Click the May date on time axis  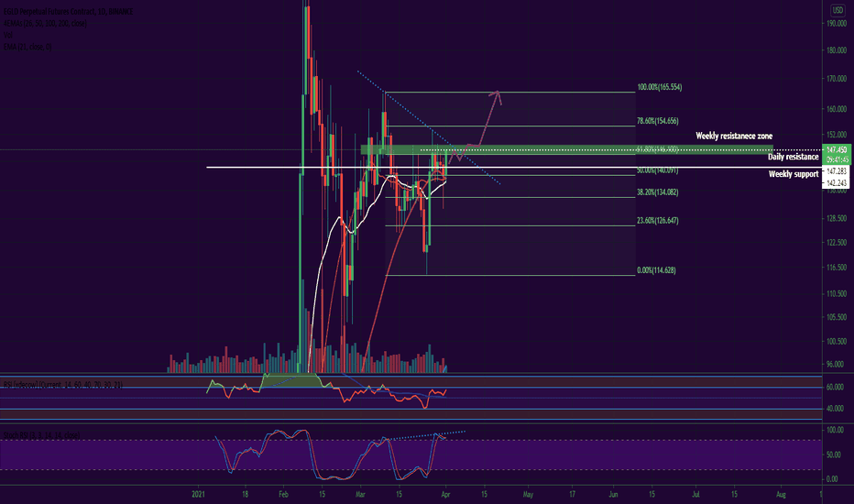click(x=528, y=495)
